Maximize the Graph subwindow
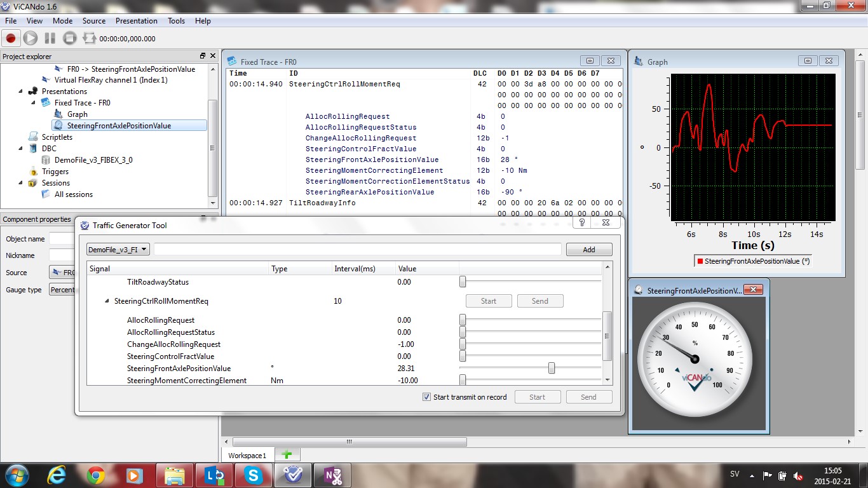The height and width of the screenshot is (488, 868). tap(808, 61)
